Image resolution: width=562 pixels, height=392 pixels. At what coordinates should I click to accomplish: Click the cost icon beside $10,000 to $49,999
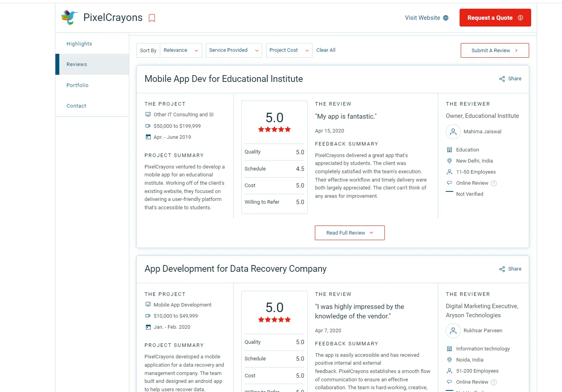point(148,316)
